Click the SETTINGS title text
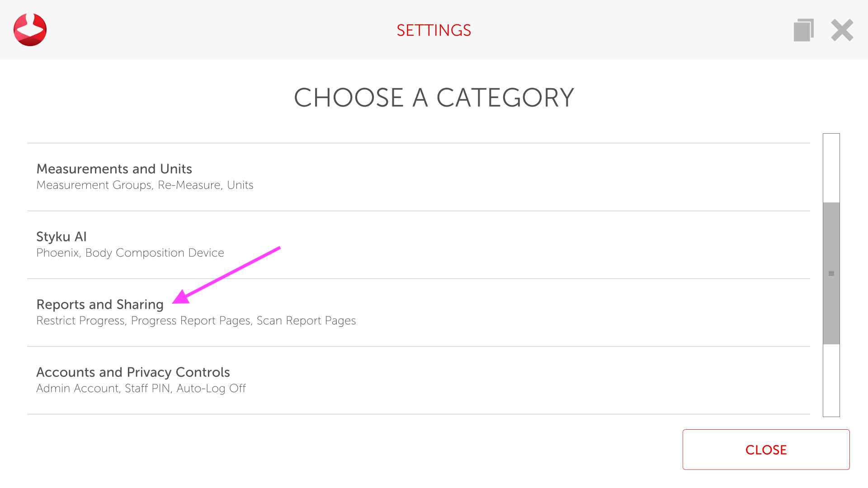This screenshot has height=488, width=868. [x=434, y=30]
